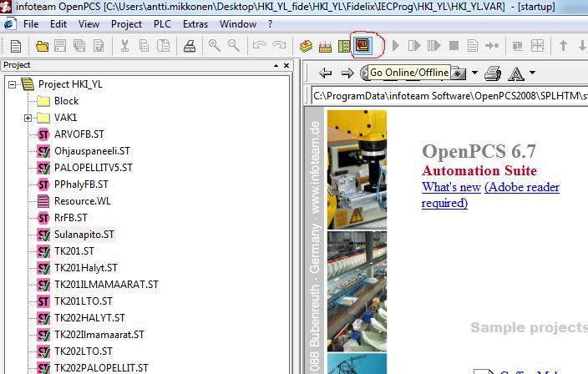Click the Start play arrow icon

(395, 46)
